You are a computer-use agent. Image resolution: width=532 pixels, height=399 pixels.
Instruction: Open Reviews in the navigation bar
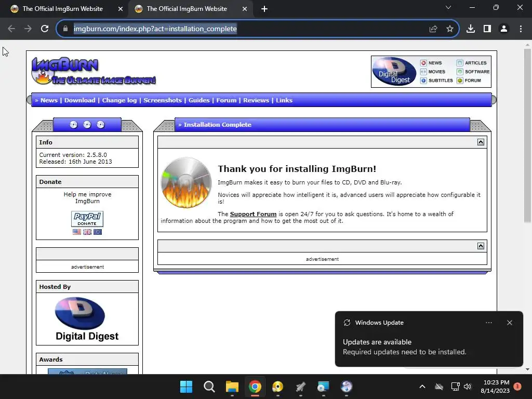256,100
